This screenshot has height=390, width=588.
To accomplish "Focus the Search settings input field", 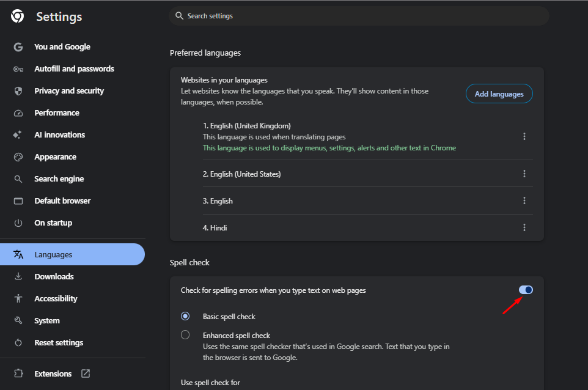I will point(359,16).
